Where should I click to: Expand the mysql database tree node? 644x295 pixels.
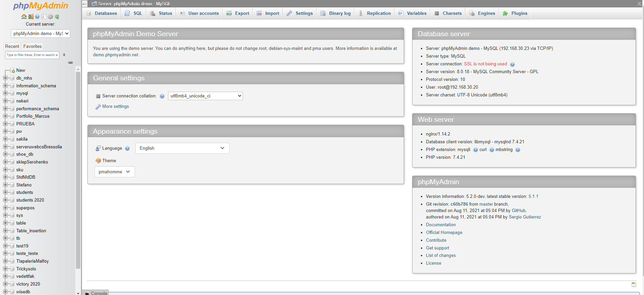[x=5, y=93]
